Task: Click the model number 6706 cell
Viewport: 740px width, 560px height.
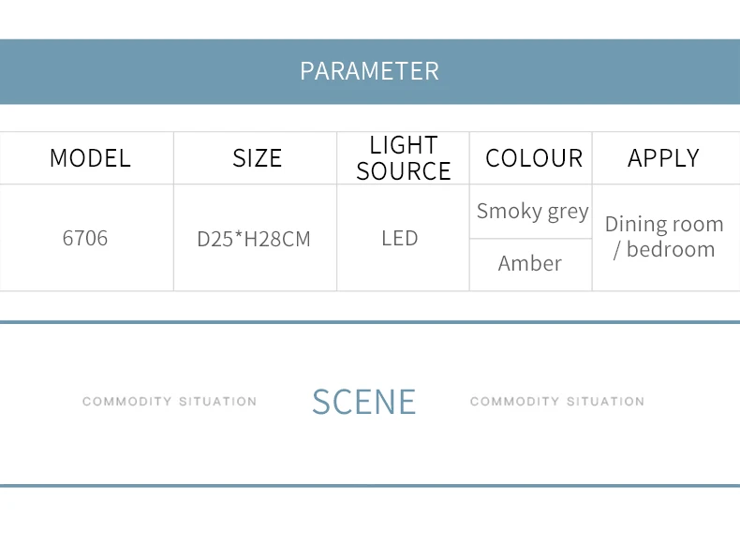Action: click(85, 238)
